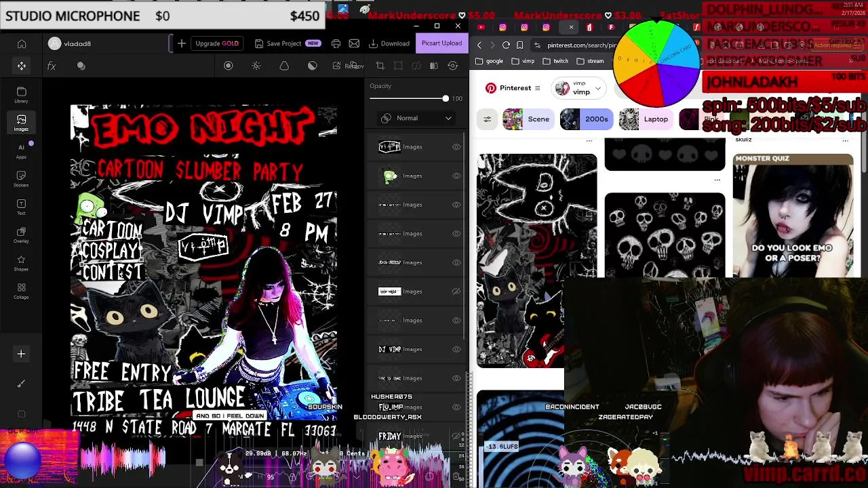Open the twitch bookmarks folder
This screenshot has width=868, height=488.
pyautogui.click(x=555, y=61)
